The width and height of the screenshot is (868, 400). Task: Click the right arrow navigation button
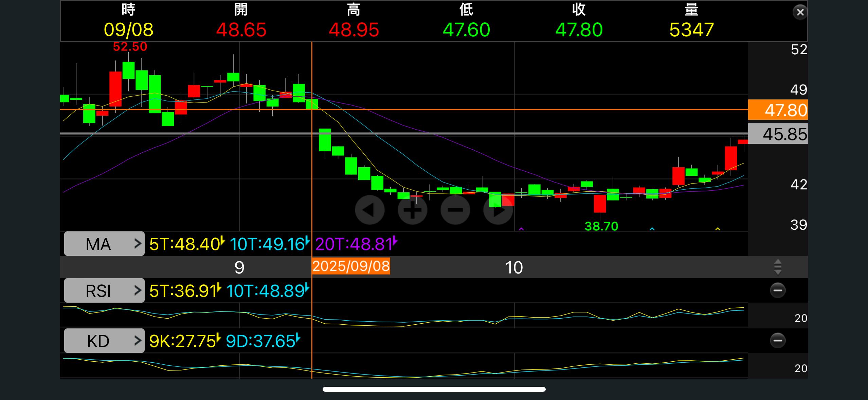[x=498, y=210]
